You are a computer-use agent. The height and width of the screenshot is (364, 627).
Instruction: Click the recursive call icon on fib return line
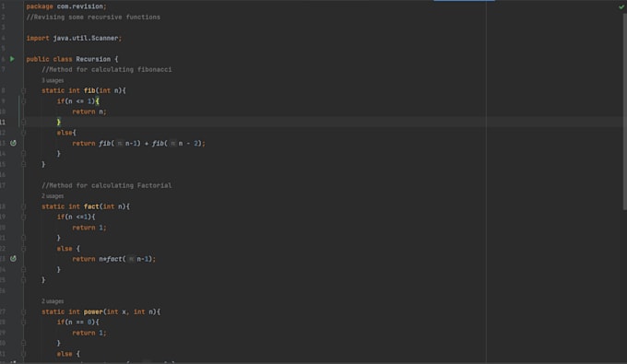point(13,143)
